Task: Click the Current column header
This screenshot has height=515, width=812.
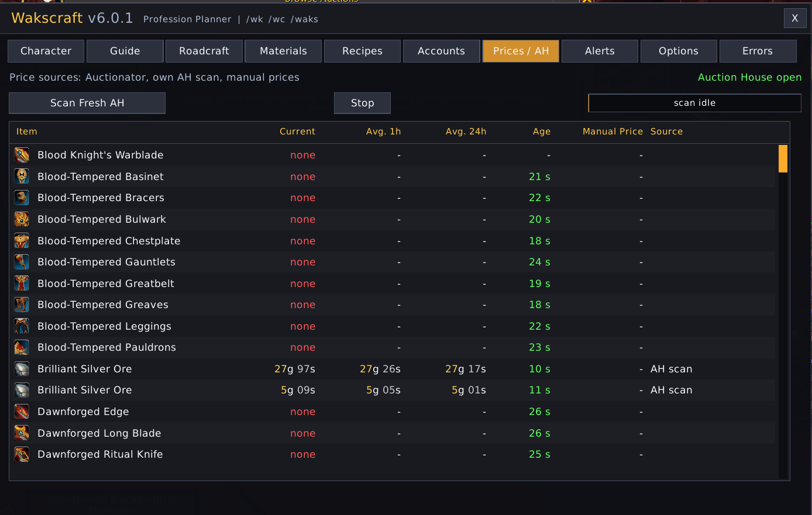Action: coord(297,132)
